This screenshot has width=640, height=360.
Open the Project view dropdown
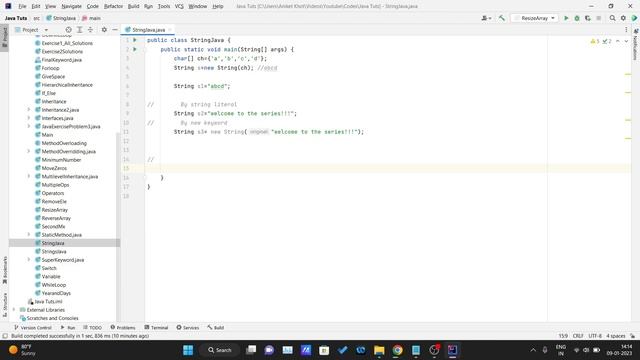point(32,30)
